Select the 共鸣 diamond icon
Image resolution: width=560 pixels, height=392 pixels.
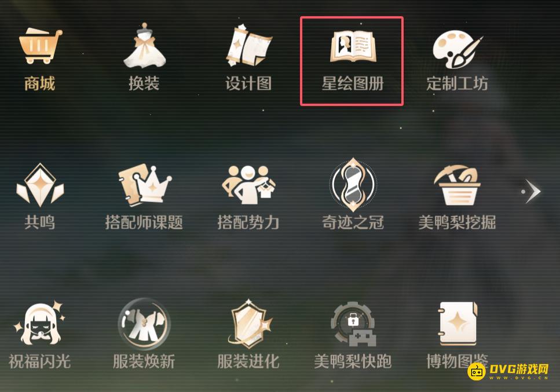click(x=40, y=185)
